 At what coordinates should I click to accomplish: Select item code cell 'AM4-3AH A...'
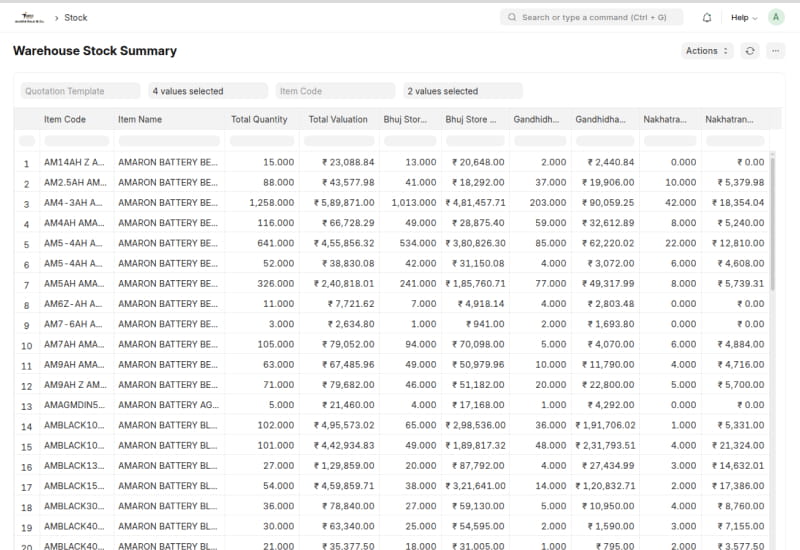73,203
